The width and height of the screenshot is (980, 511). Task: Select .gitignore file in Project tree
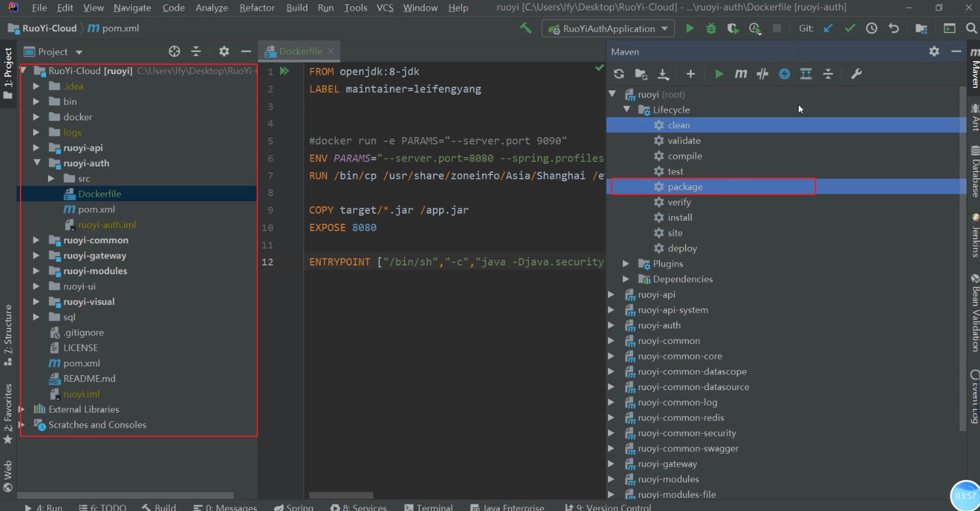(x=83, y=332)
